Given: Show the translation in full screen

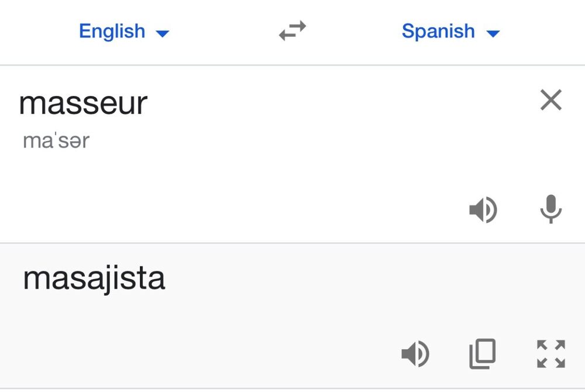Looking at the screenshot, I should point(550,354).
